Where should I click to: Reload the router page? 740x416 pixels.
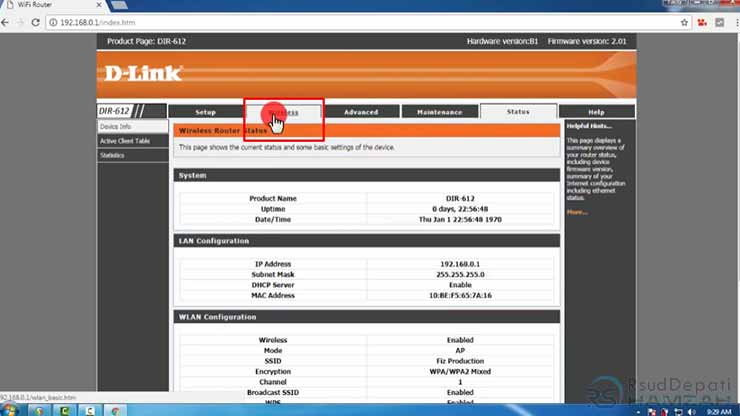[x=35, y=22]
